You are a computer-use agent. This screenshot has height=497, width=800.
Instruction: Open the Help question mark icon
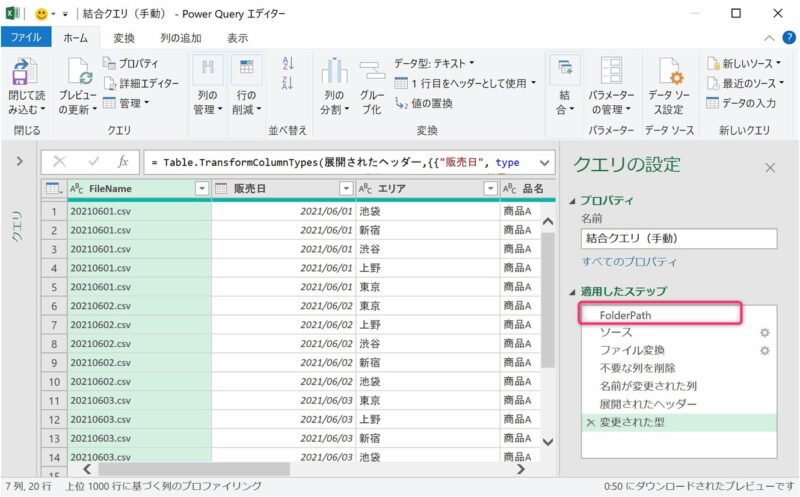pos(789,37)
